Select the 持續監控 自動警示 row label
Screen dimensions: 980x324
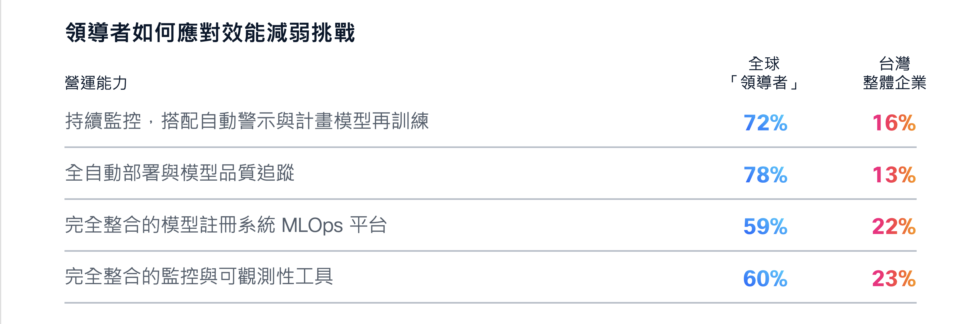(247, 121)
